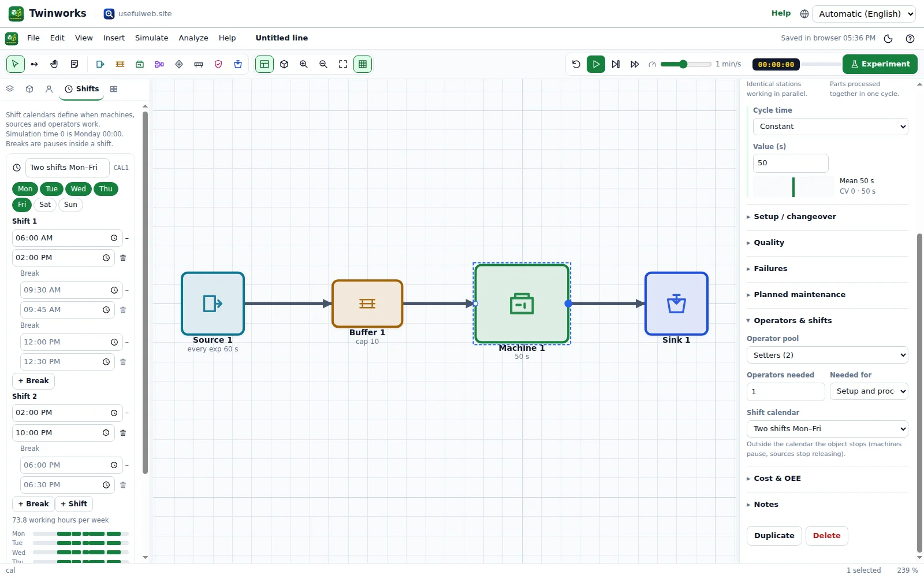Insert a Buffer node from the toolbar
The height and width of the screenshot is (578, 924).
pos(120,64)
